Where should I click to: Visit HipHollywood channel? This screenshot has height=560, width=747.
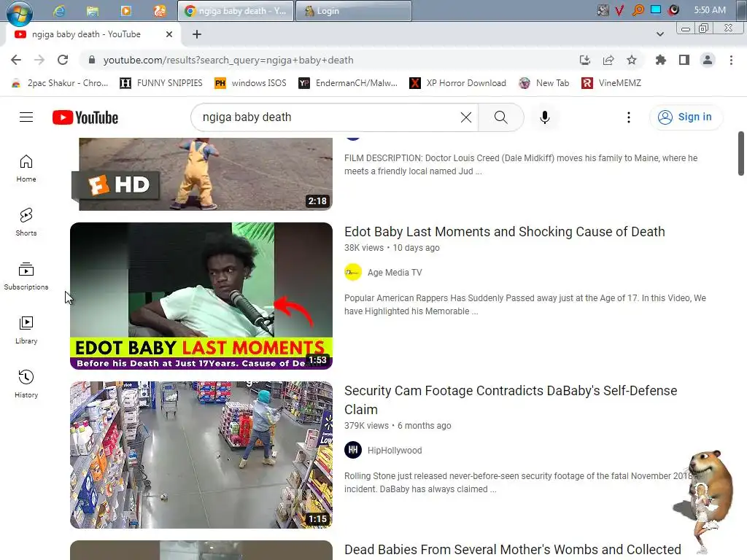(395, 451)
